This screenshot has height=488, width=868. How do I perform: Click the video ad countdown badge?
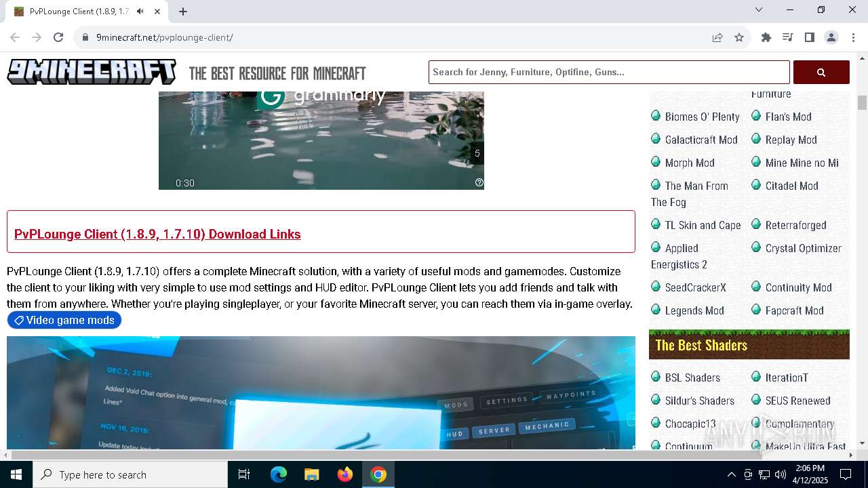click(x=477, y=153)
